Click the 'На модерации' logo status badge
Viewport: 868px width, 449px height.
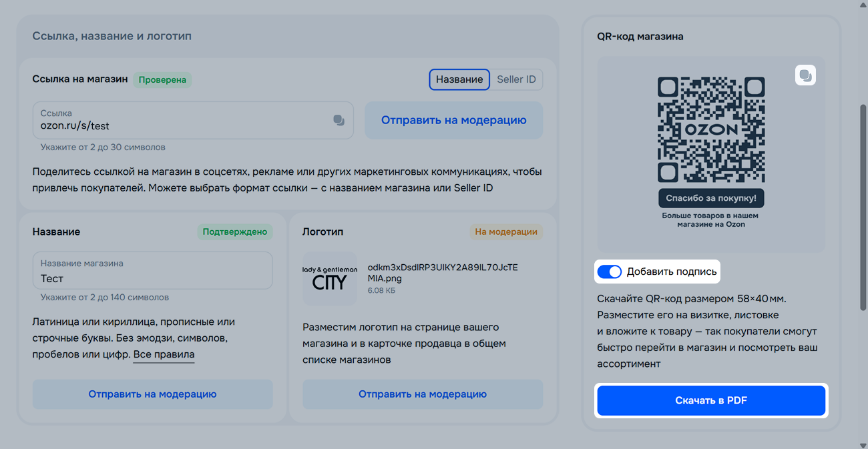(505, 232)
